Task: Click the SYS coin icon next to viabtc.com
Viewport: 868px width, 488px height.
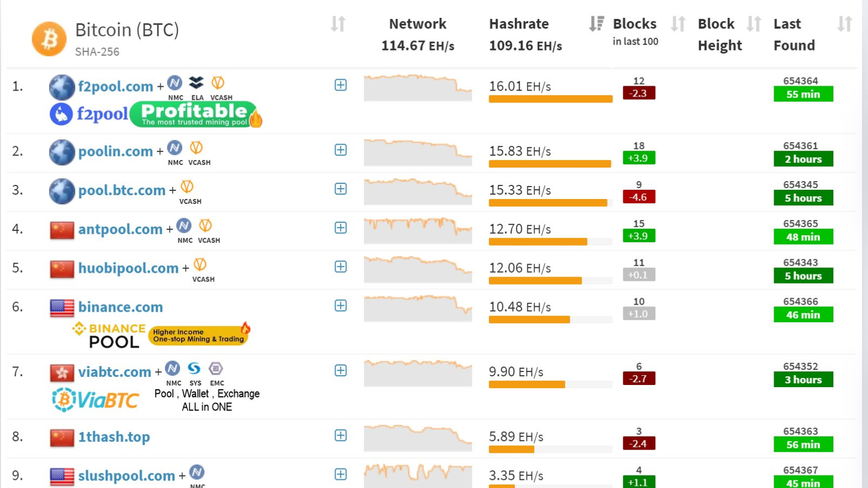Action: click(194, 369)
